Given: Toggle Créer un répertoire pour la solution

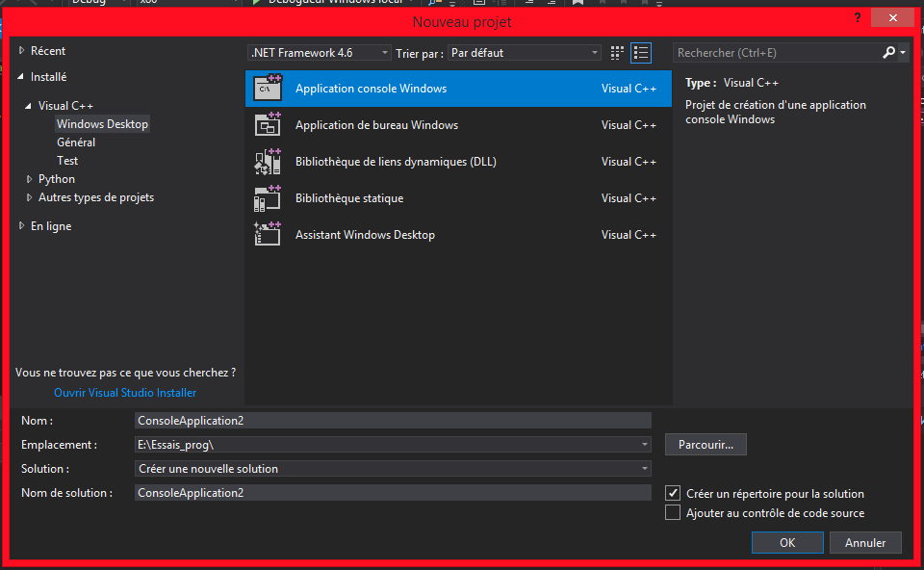Looking at the screenshot, I should [x=673, y=493].
